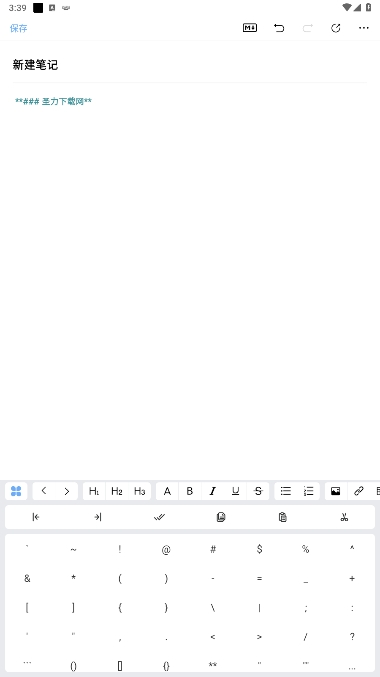Toggle strikethrough formatting (S)
This screenshot has height=677, width=380.
[x=258, y=491]
